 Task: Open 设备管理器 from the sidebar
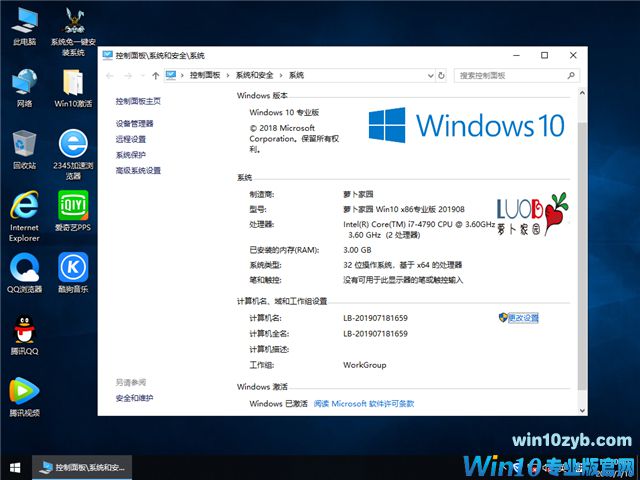point(134,124)
